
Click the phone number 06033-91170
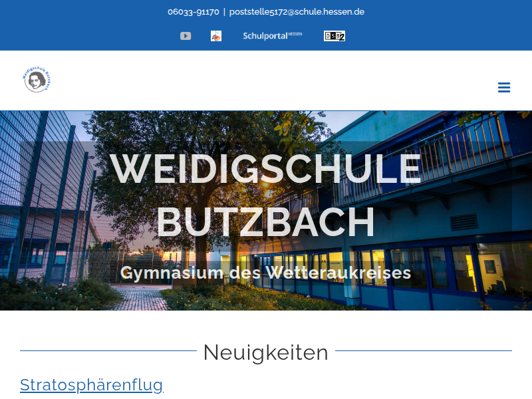[194, 12]
